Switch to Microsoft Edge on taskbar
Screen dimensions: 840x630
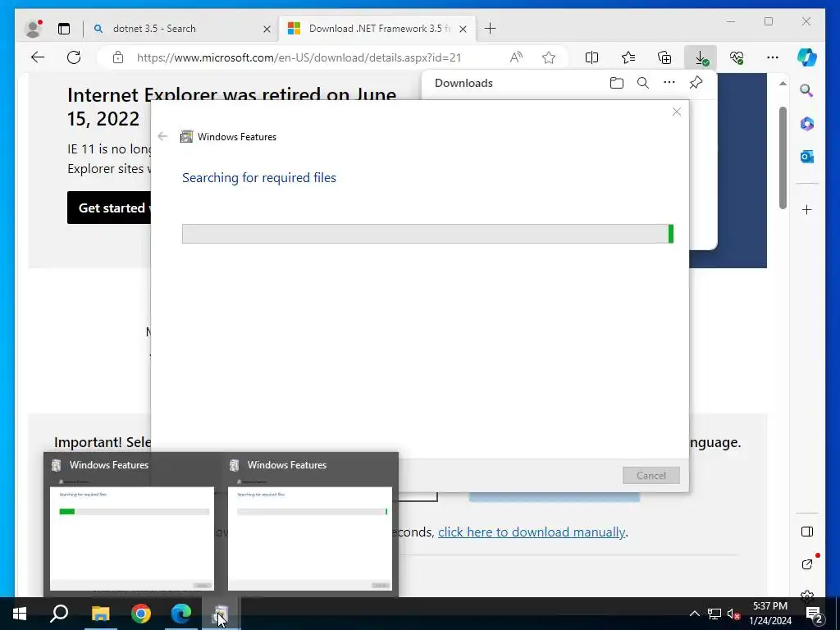(181, 614)
